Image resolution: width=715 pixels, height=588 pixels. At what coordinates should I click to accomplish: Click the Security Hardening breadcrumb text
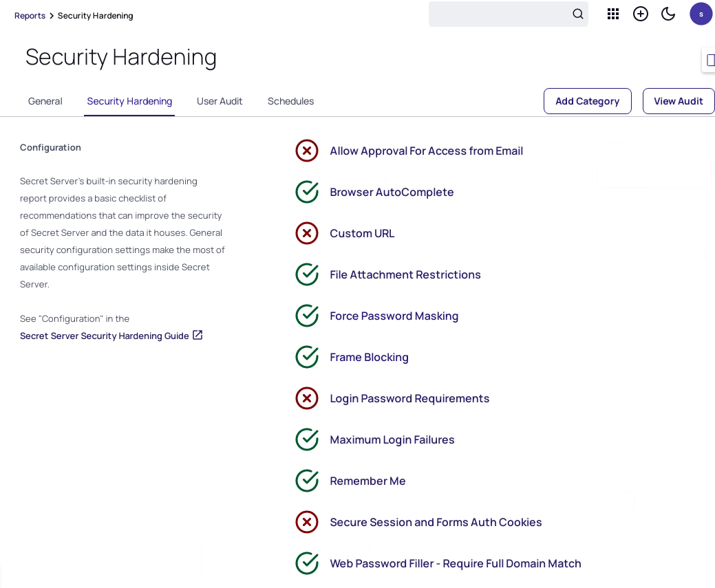[x=95, y=16]
